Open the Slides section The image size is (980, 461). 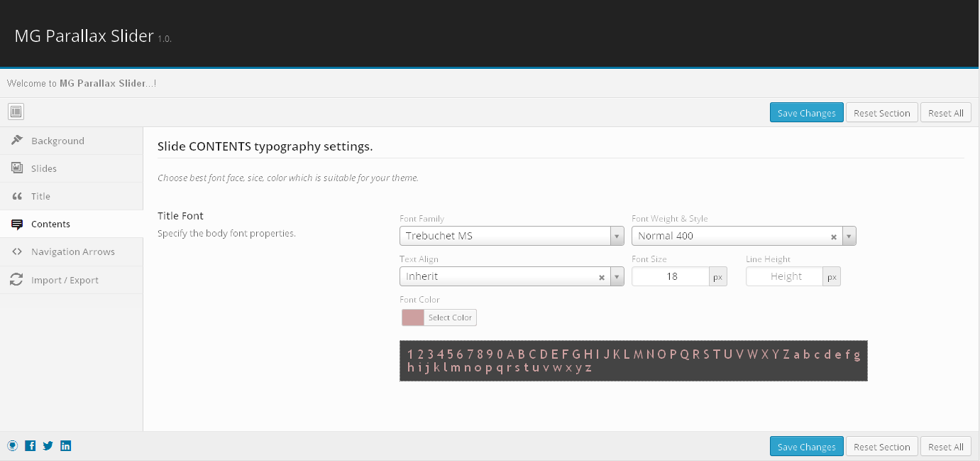click(71, 168)
